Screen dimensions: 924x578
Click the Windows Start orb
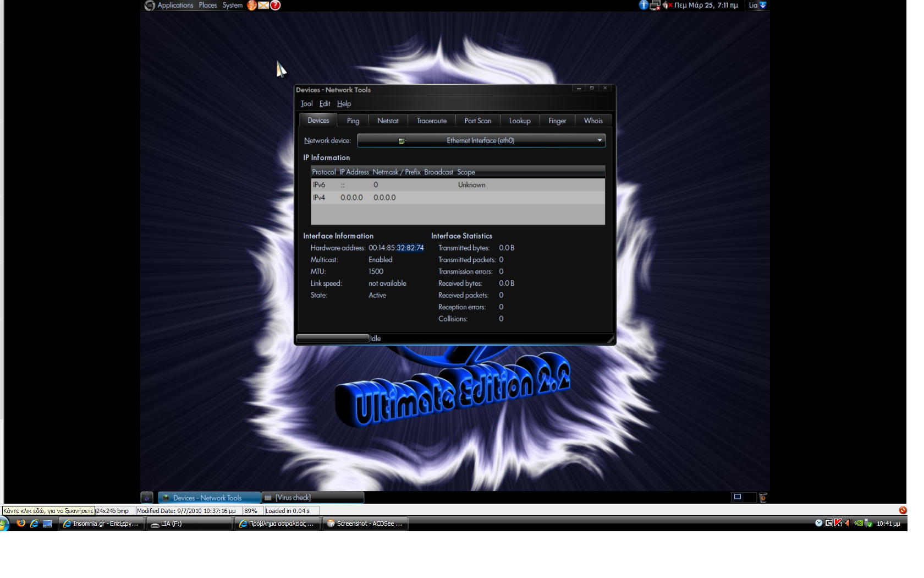coord(4,524)
